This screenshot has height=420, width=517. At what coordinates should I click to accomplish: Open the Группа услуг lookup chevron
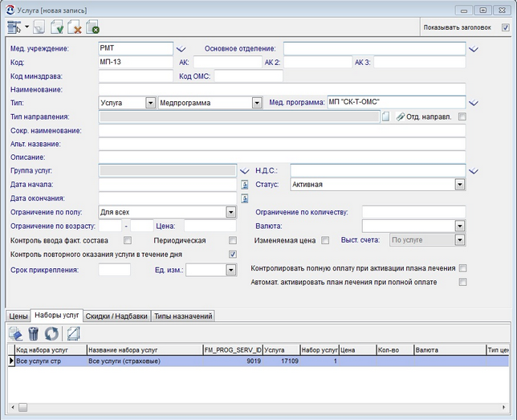tap(244, 171)
